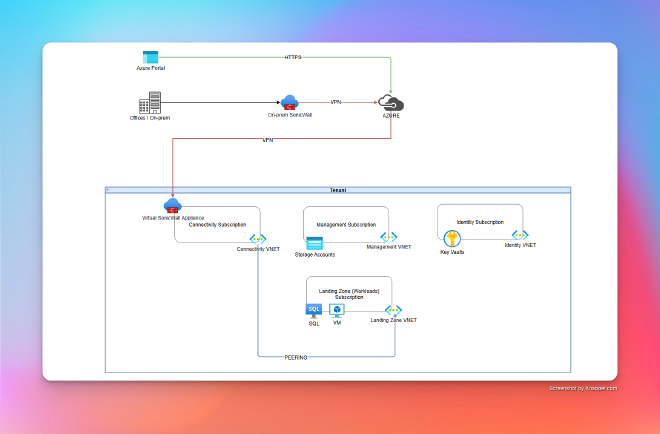The image size is (660, 434).
Task: Select the Offices / On-prem building icon
Action: [x=150, y=102]
